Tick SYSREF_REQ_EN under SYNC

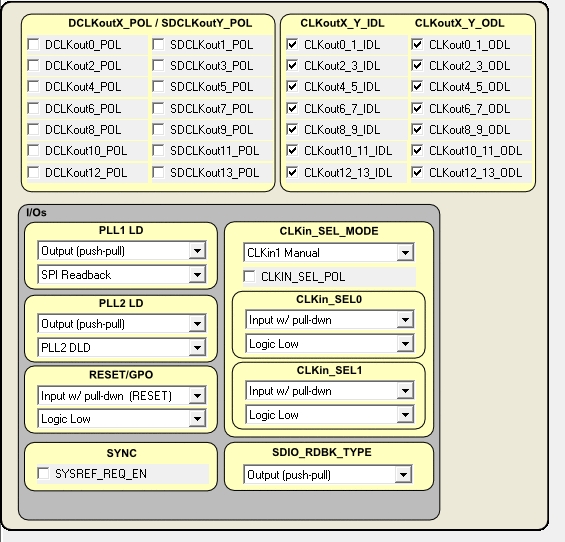tap(43, 474)
